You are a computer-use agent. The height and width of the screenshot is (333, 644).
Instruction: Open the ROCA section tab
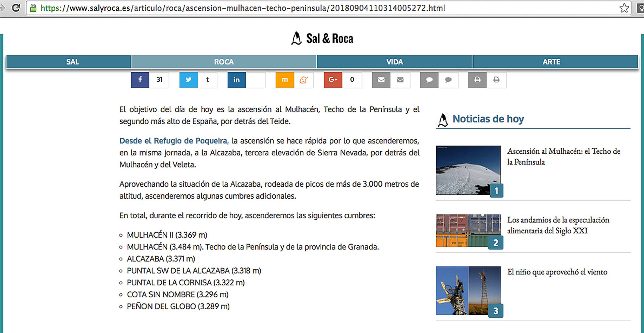(224, 62)
